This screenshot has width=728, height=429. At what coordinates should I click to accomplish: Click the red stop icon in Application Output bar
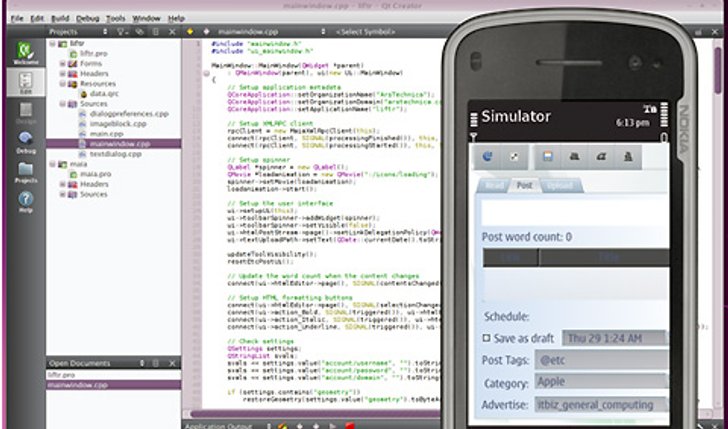click(x=350, y=426)
